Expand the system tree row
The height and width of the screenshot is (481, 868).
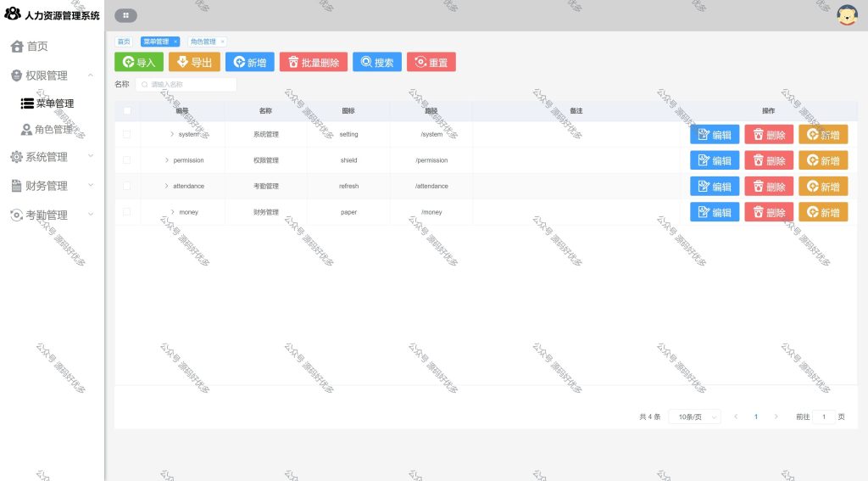(172, 134)
